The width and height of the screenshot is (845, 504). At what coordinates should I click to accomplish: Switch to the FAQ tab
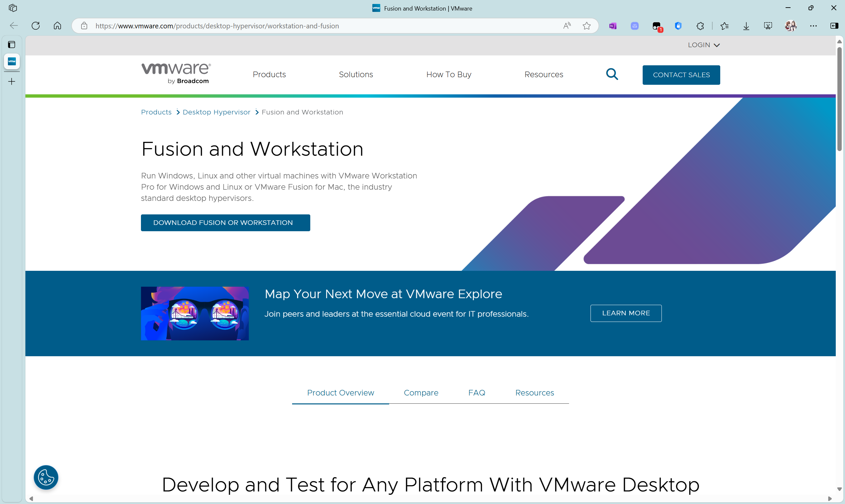click(x=477, y=393)
